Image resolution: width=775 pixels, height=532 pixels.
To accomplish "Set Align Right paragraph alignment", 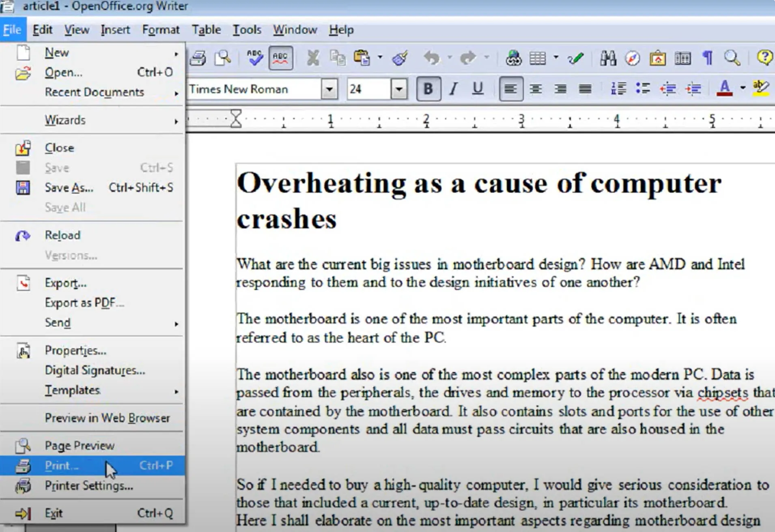I will 560,88.
